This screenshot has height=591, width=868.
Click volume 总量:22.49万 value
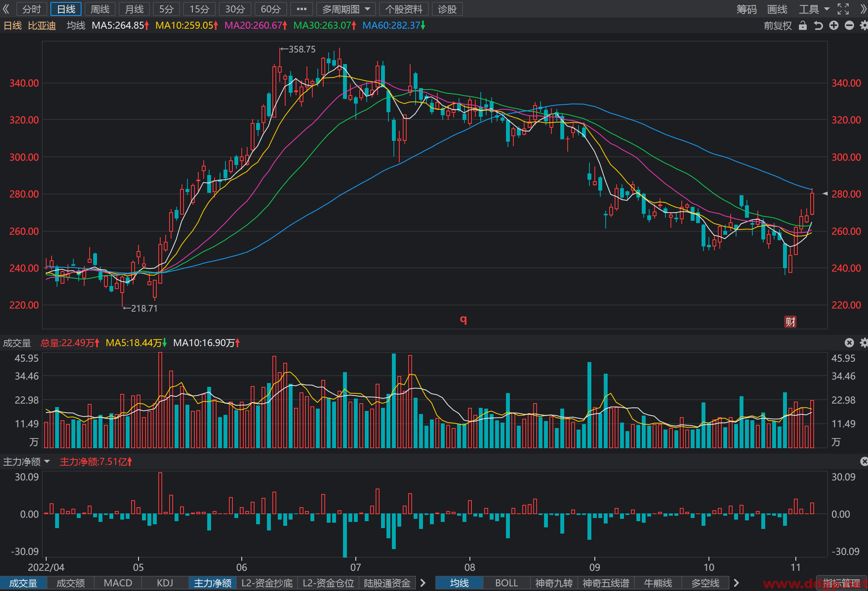pos(70,343)
